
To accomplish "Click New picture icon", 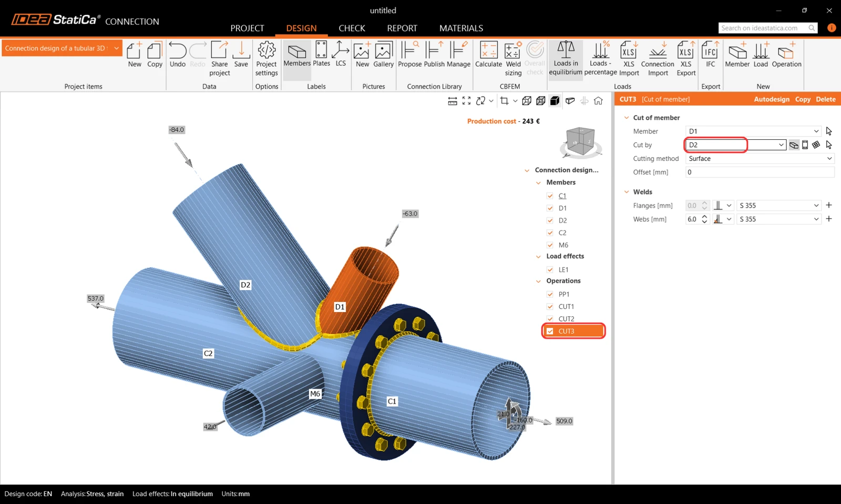I will click(362, 55).
